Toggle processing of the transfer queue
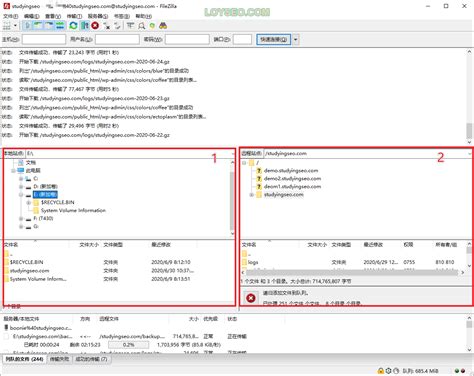The width and height of the screenshot is (474, 376). click(x=85, y=26)
